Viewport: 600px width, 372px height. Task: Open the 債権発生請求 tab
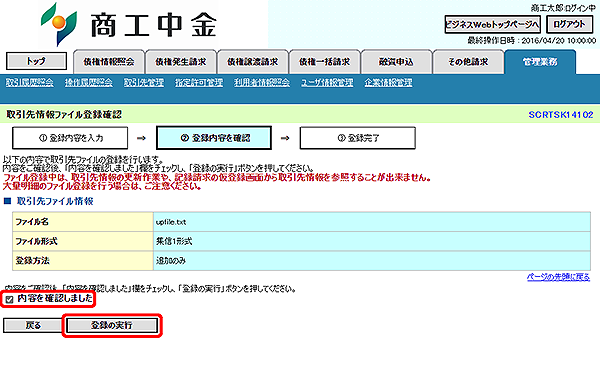click(x=181, y=62)
